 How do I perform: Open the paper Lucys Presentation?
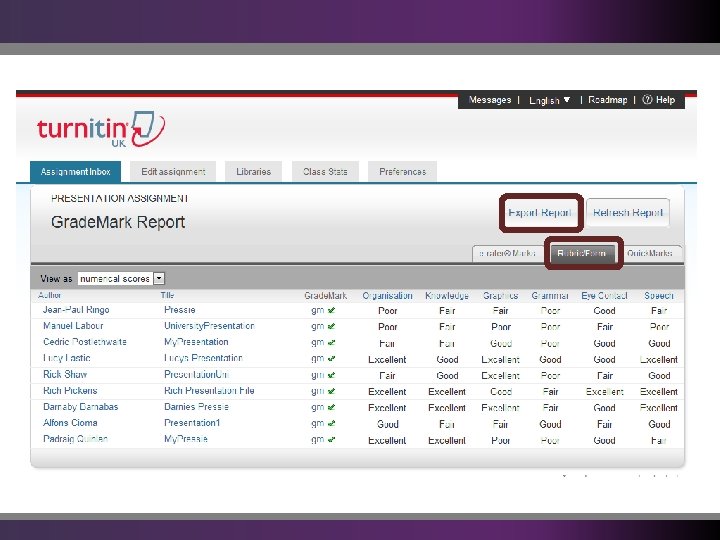point(203,358)
